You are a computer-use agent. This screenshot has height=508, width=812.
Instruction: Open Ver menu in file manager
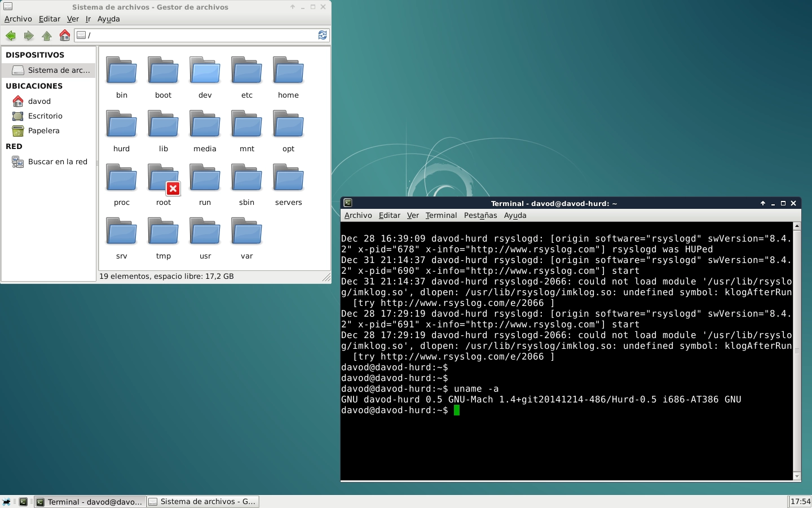pos(73,19)
